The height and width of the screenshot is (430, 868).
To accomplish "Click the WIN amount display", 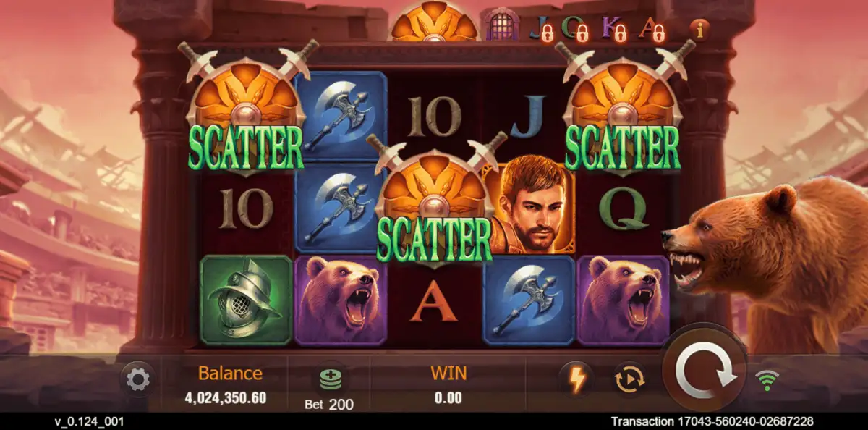I will [x=448, y=397].
